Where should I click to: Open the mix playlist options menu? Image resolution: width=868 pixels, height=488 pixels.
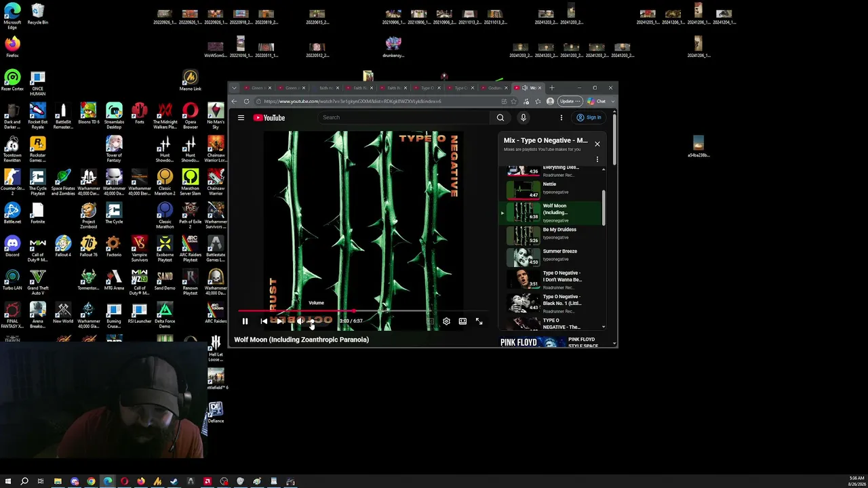point(597,160)
